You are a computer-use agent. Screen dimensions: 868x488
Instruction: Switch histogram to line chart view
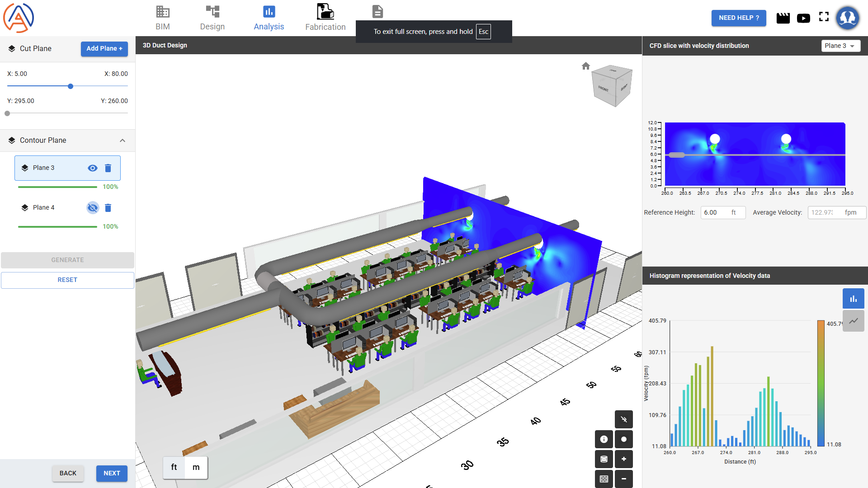[853, 321]
